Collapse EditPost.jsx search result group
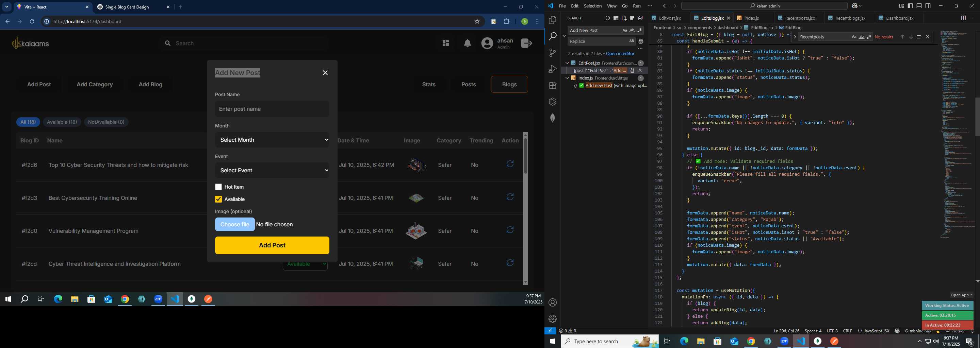 pyautogui.click(x=567, y=63)
